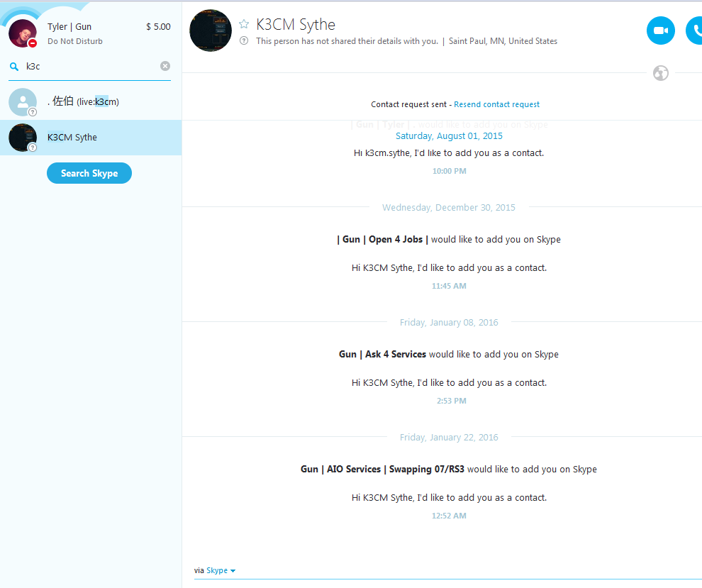Click the question mark details icon

tap(244, 40)
